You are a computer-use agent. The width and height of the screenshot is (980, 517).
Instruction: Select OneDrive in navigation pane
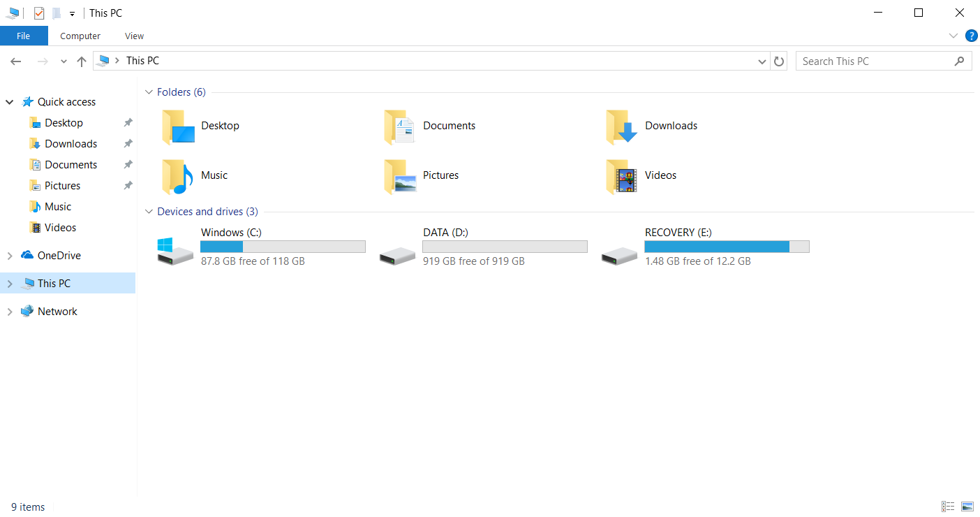(x=59, y=256)
